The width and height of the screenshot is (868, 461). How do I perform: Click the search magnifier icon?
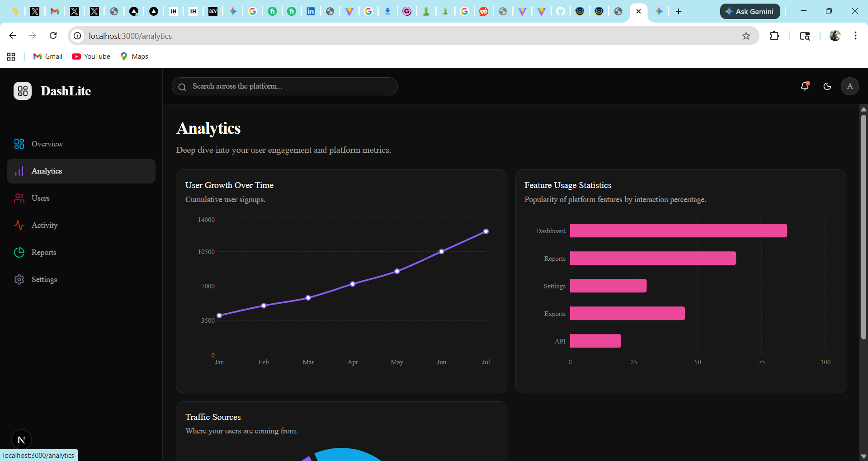click(x=183, y=86)
